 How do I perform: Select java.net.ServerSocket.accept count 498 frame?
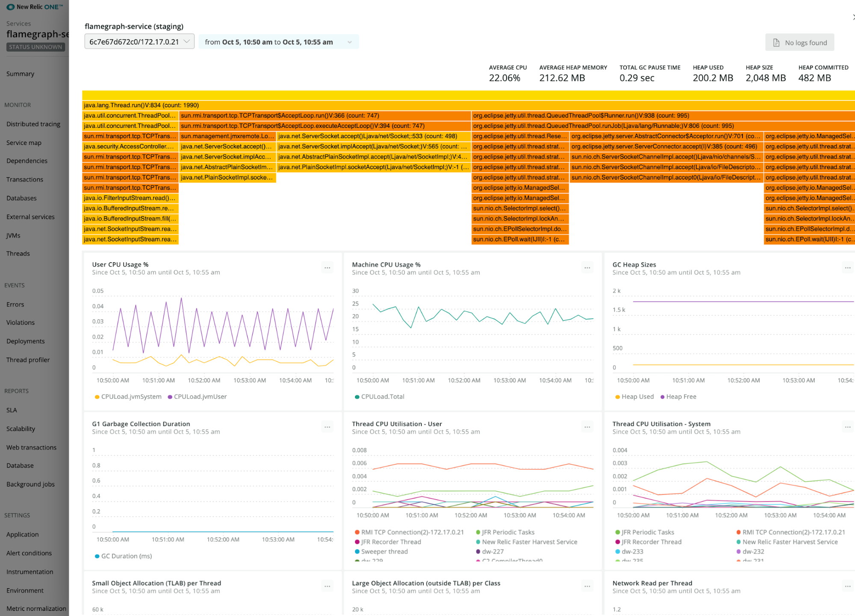374,136
